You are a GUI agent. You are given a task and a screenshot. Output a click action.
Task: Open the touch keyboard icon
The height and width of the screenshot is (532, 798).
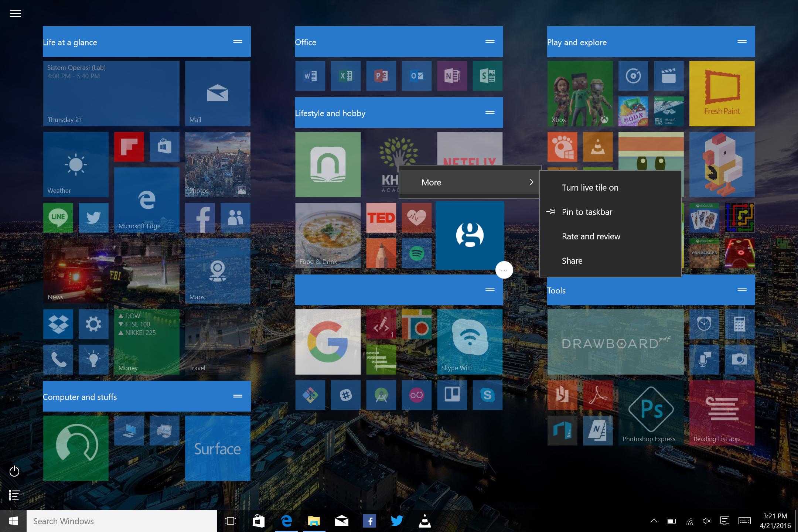[744, 521]
